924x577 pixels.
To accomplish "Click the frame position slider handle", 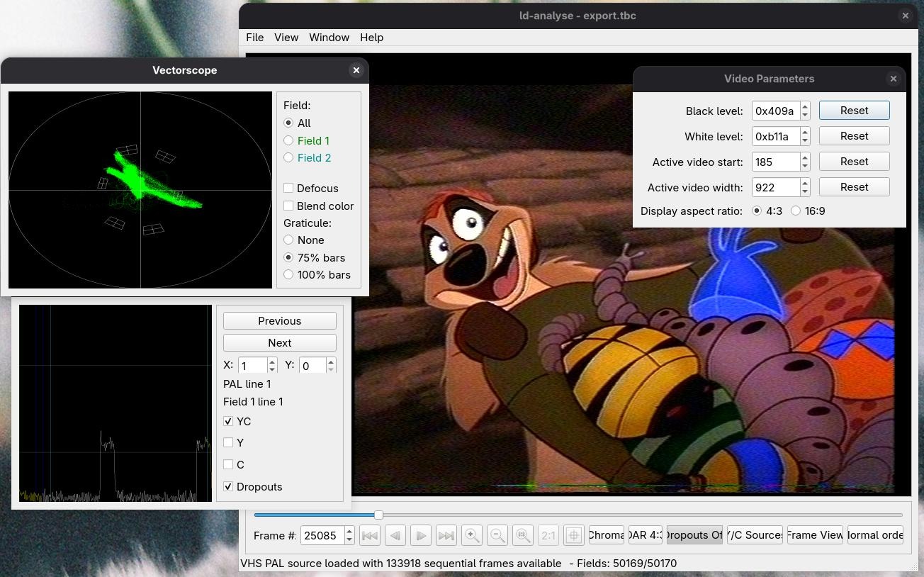I will tap(378, 515).
